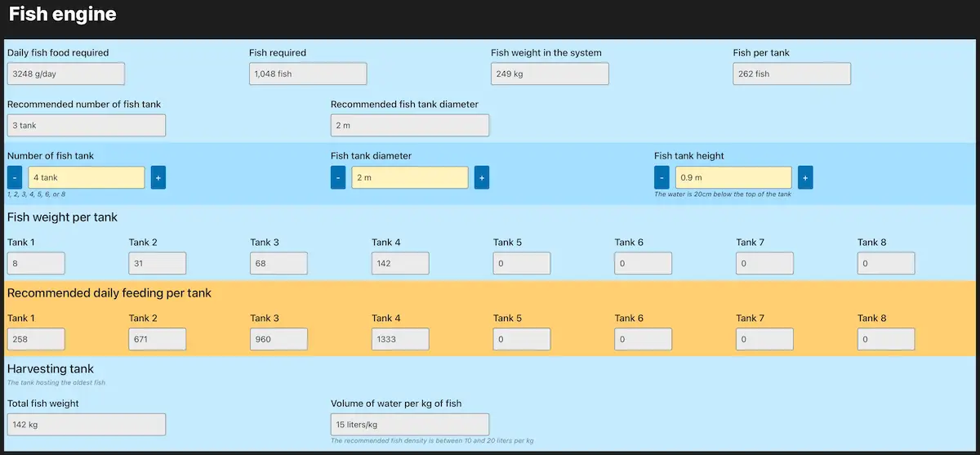Increase the number of fish tank
The image size is (980, 455).
pos(158,178)
